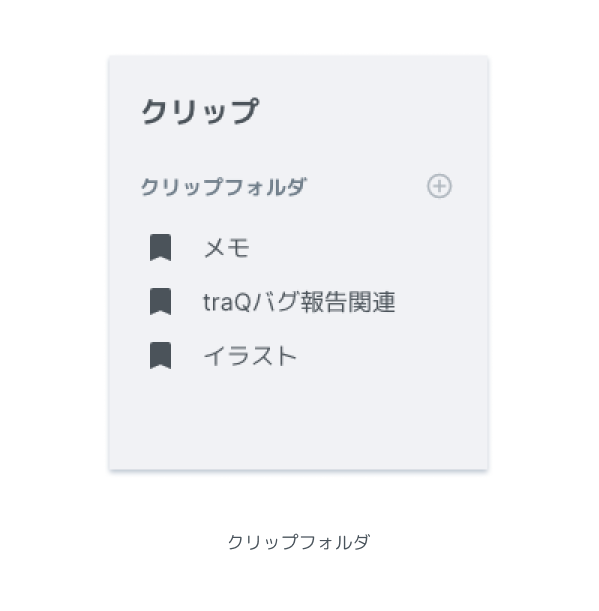
Task: Click the bookmark icon beside traQバグ報告関連
Action: [x=160, y=302]
